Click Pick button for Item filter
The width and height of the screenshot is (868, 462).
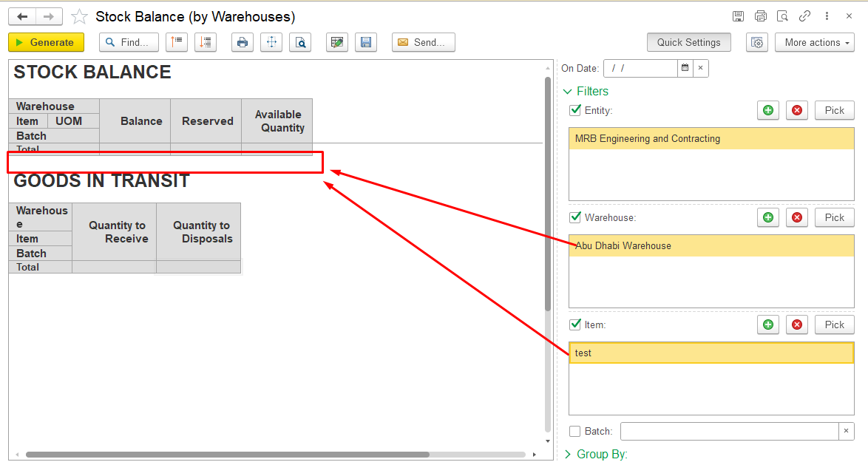(x=834, y=325)
